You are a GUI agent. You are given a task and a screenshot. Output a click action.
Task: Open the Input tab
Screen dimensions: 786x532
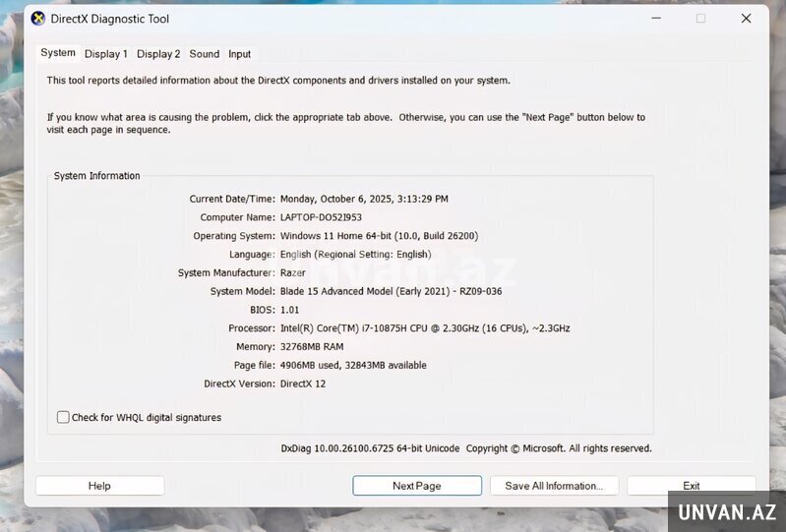pyautogui.click(x=240, y=54)
